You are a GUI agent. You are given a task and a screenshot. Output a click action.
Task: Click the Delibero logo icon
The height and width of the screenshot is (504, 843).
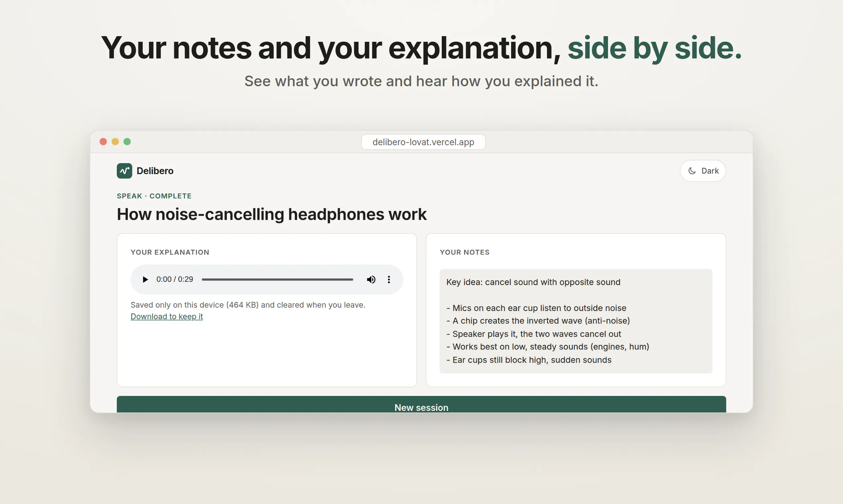pos(124,171)
